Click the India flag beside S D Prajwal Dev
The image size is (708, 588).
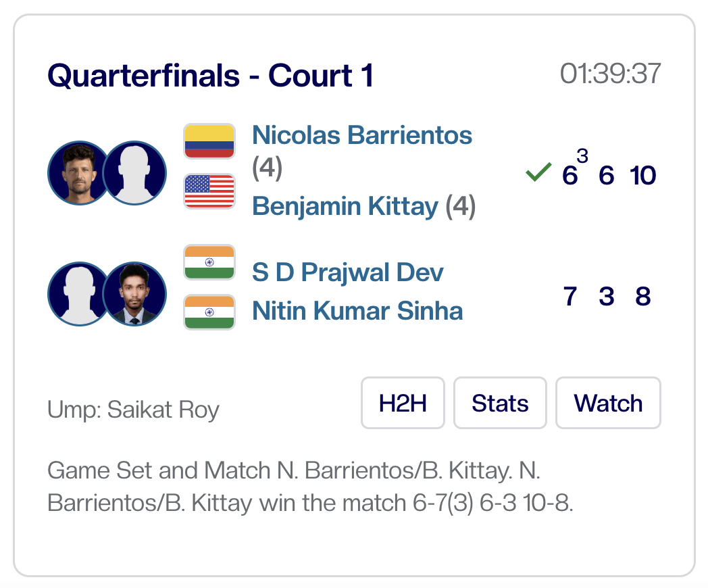coord(209,262)
